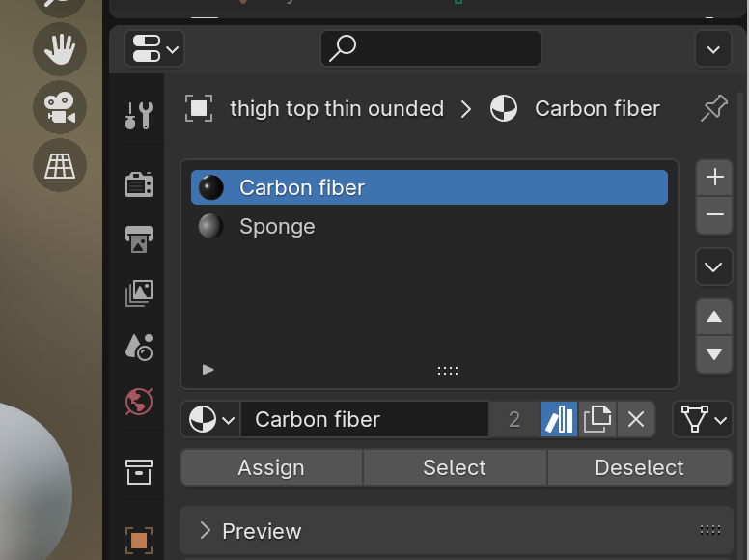Click the Carbon fiber slot preview sphere

pyautogui.click(x=210, y=187)
